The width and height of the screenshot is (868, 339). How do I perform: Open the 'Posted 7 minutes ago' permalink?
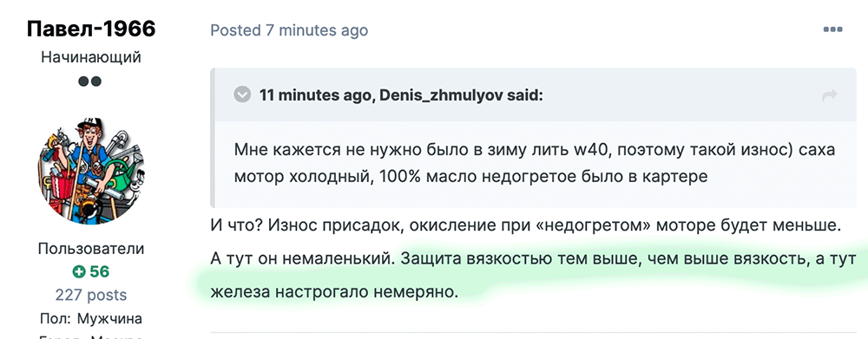tap(289, 29)
